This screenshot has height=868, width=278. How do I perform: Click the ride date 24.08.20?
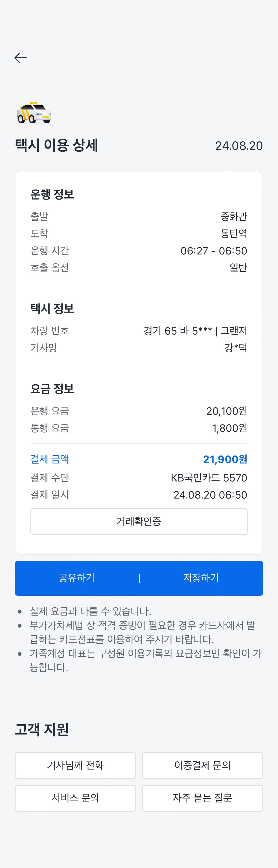(x=239, y=146)
